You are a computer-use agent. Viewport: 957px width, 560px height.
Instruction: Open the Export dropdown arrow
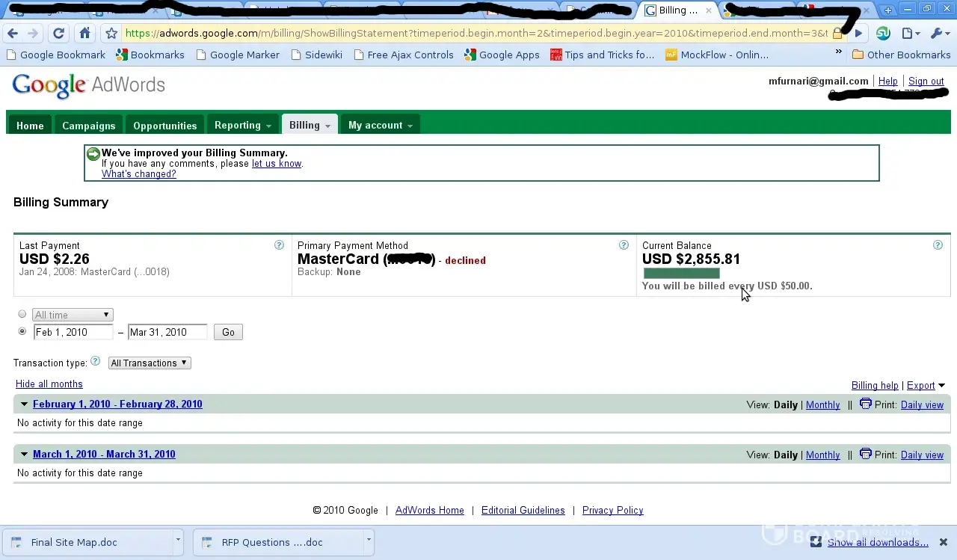(941, 386)
